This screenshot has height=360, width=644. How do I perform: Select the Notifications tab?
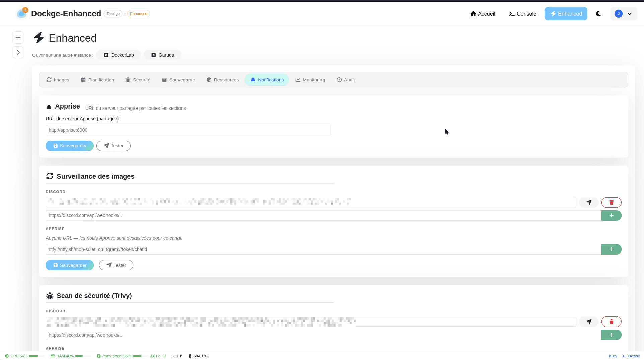pos(267,80)
